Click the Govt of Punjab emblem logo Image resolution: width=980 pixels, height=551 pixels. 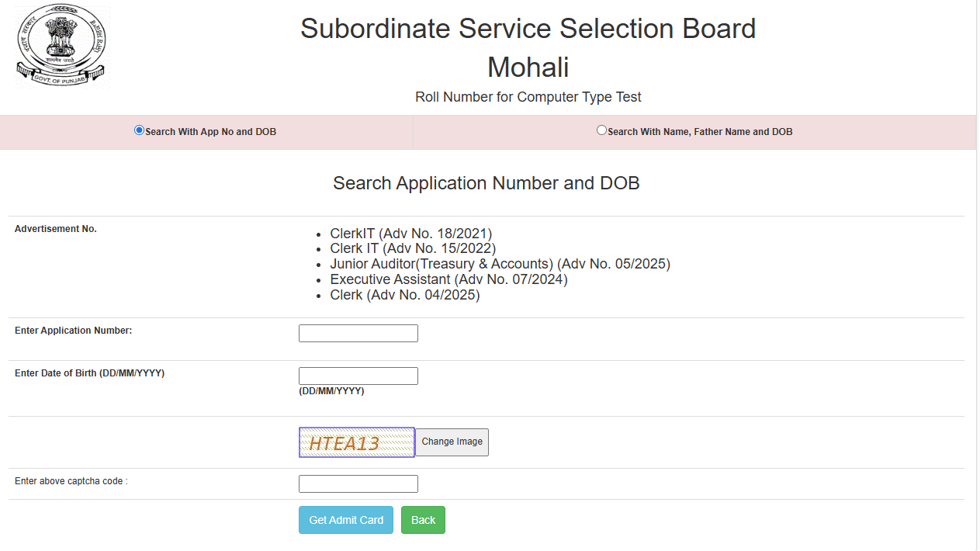pos(61,46)
